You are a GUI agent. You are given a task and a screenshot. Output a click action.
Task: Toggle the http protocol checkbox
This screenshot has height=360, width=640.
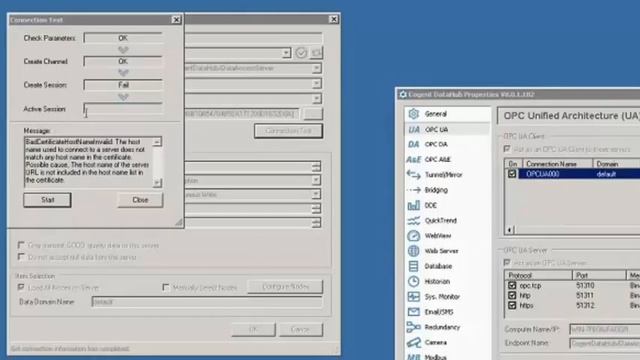pyautogui.click(x=512, y=295)
